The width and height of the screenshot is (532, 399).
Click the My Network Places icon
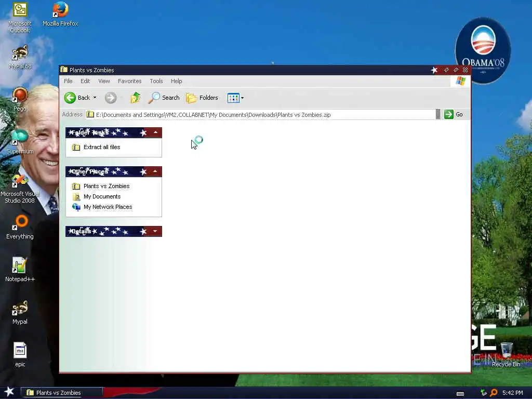click(76, 207)
